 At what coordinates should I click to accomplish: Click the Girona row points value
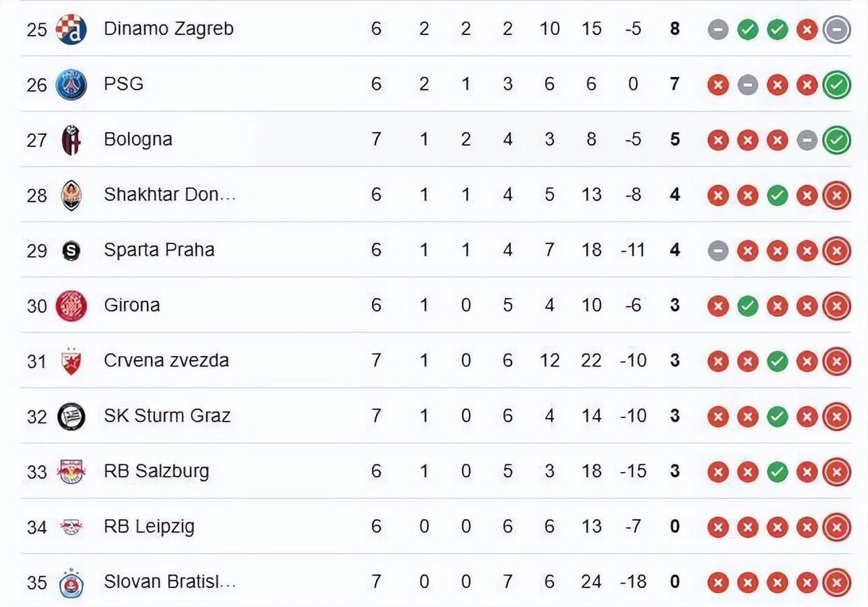[x=674, y=306]
